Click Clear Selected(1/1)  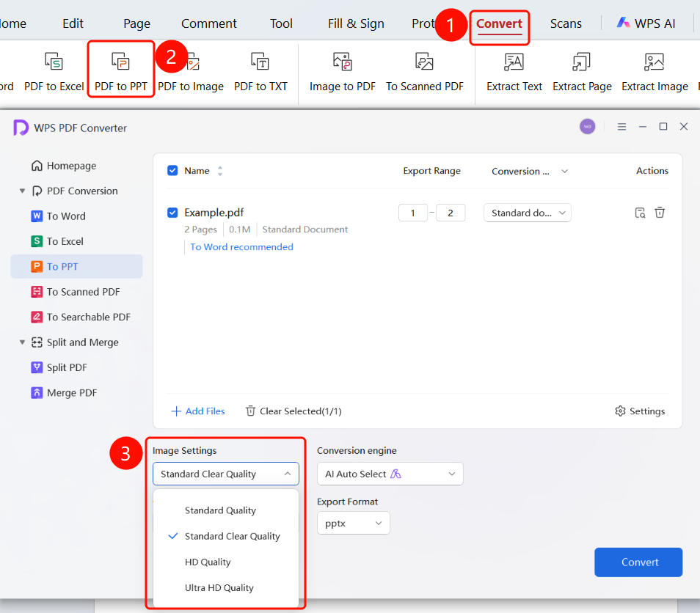click(294, 411)
